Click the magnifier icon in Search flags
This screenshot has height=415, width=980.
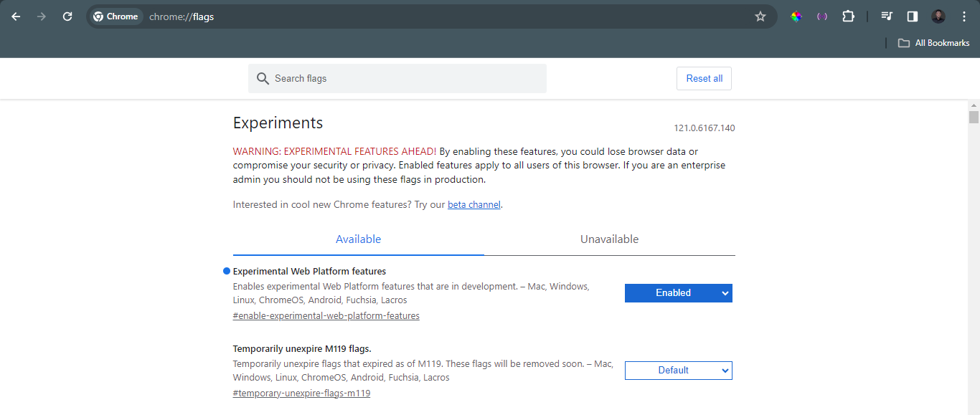[263, 79]
